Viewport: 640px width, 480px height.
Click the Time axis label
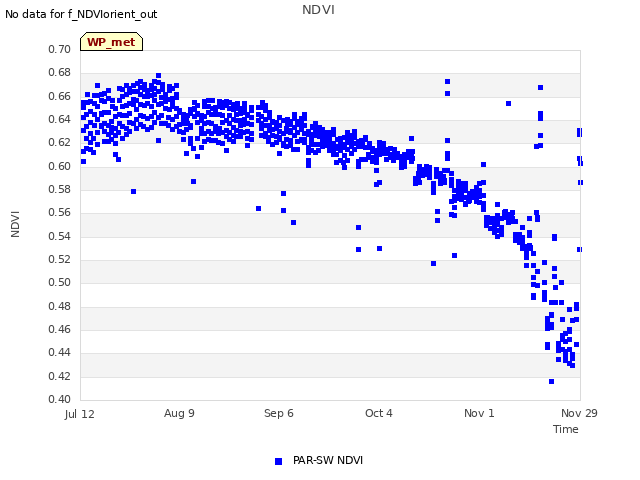565,429
